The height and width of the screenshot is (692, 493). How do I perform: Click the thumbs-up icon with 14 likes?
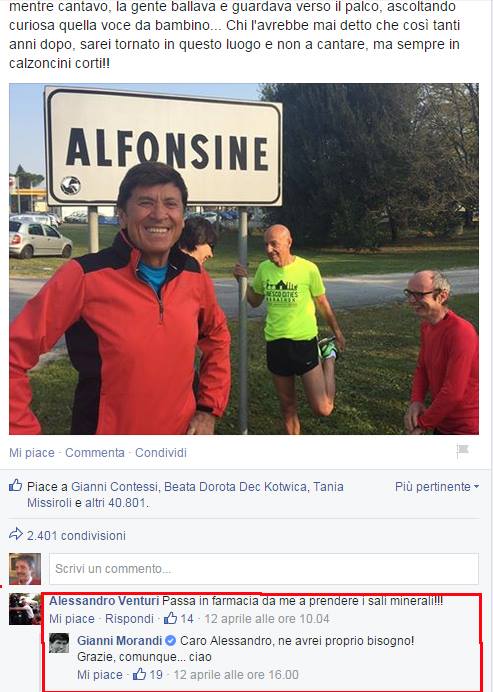170,618
